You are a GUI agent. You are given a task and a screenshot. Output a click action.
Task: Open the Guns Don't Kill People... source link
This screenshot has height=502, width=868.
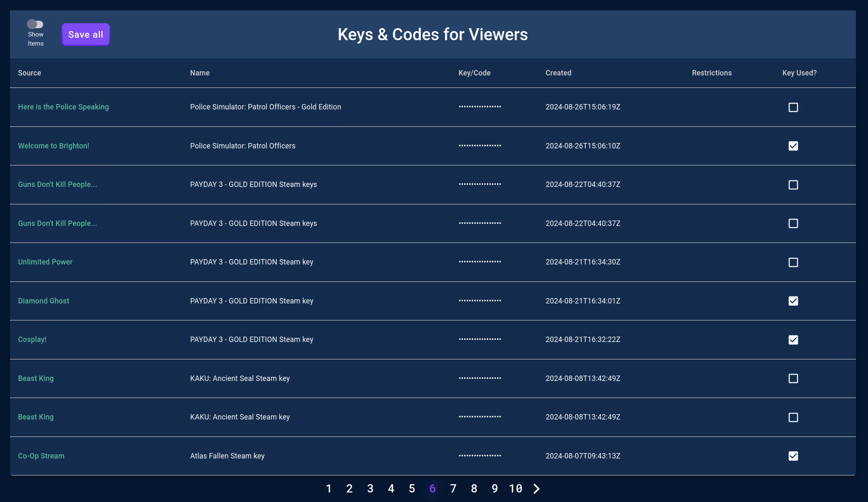click(x=57, y=184)
